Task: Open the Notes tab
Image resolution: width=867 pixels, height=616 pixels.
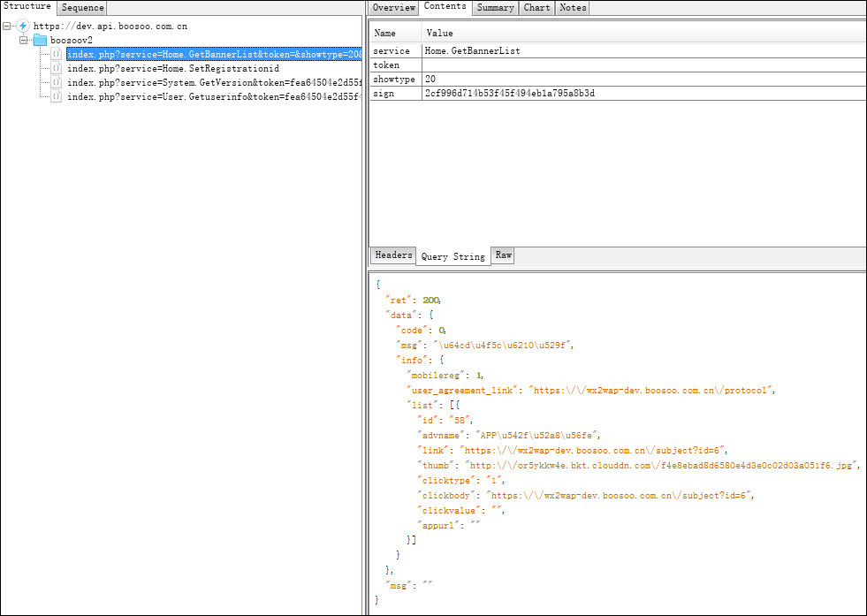Action: [573, 8]
